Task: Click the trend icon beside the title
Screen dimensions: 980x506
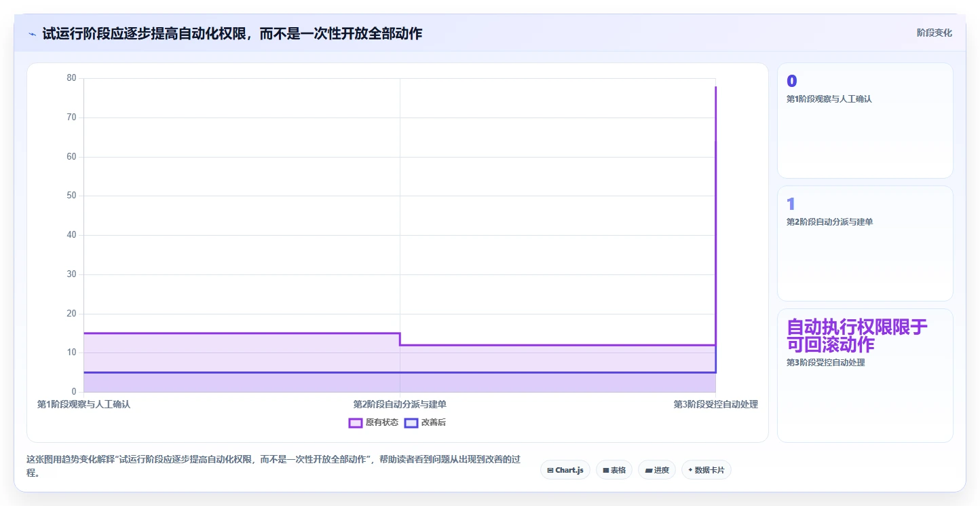Action: tap(32, 33)
